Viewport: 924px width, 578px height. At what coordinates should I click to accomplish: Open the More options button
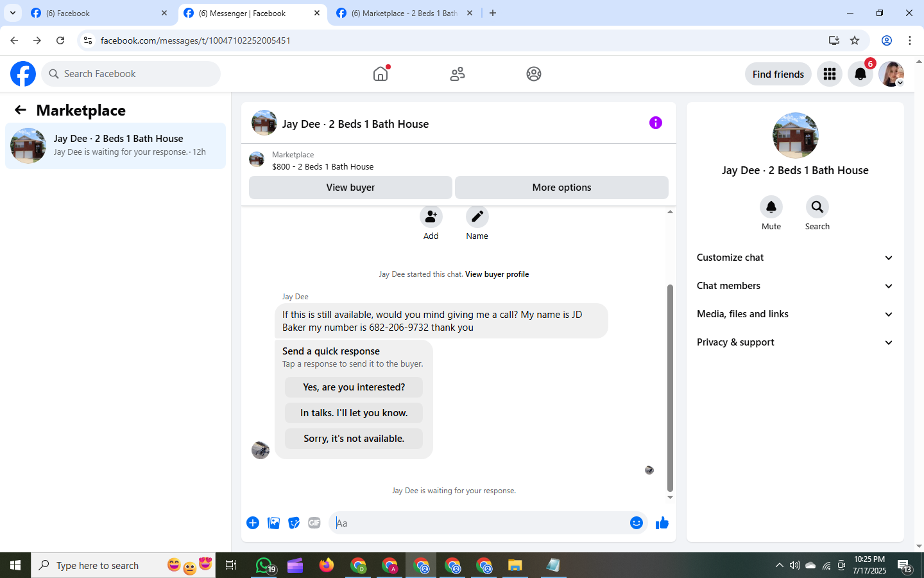pyautogui.click(x=562, y=188)
